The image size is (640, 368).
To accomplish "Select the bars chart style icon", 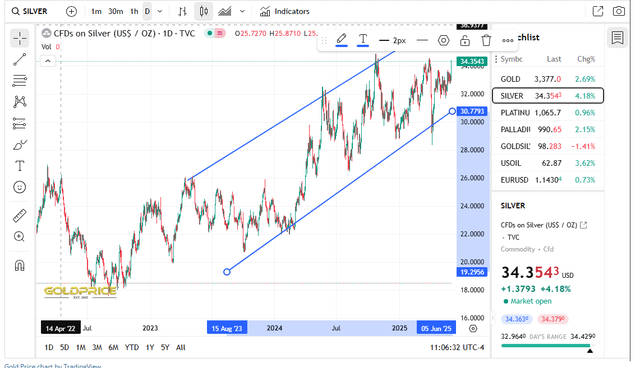I will pos(182,11).
